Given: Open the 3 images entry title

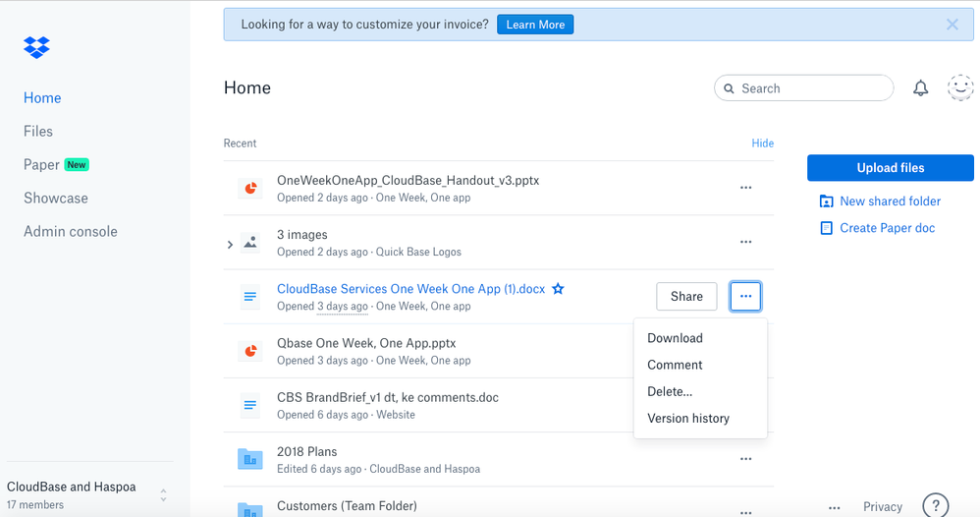Looking at the screenshot, I should (x=301, y=235).
